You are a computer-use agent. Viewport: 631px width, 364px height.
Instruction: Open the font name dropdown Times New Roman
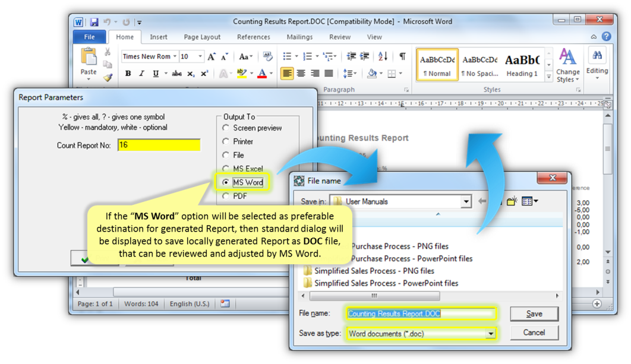tap(175, 57)
